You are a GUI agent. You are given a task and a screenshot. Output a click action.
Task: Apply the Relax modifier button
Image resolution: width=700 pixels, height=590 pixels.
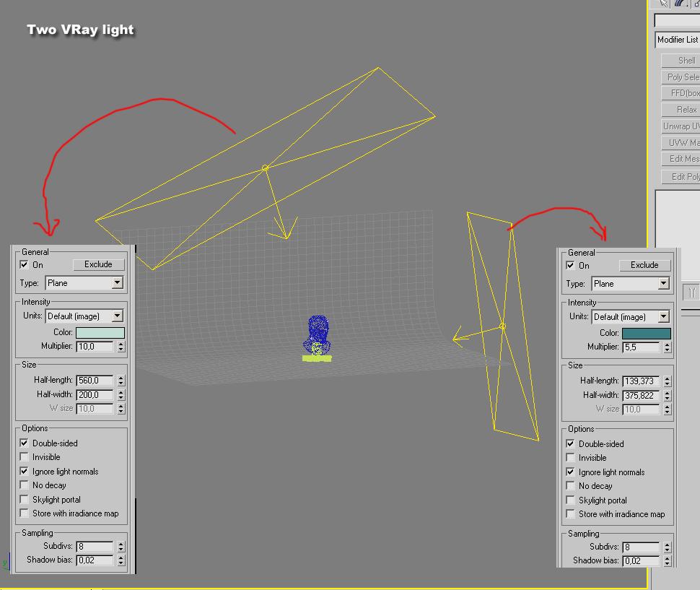[x=681, y=110]
